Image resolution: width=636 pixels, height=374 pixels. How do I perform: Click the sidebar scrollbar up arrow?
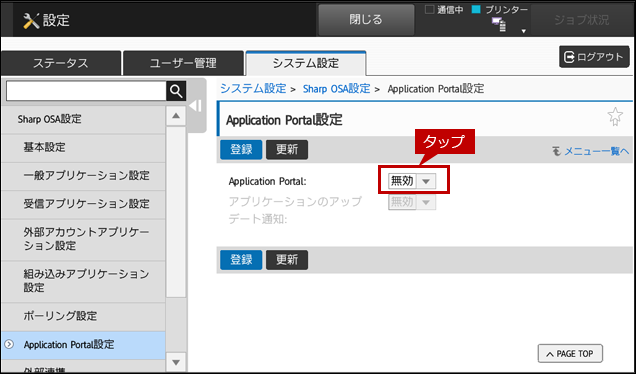[176, 116]
